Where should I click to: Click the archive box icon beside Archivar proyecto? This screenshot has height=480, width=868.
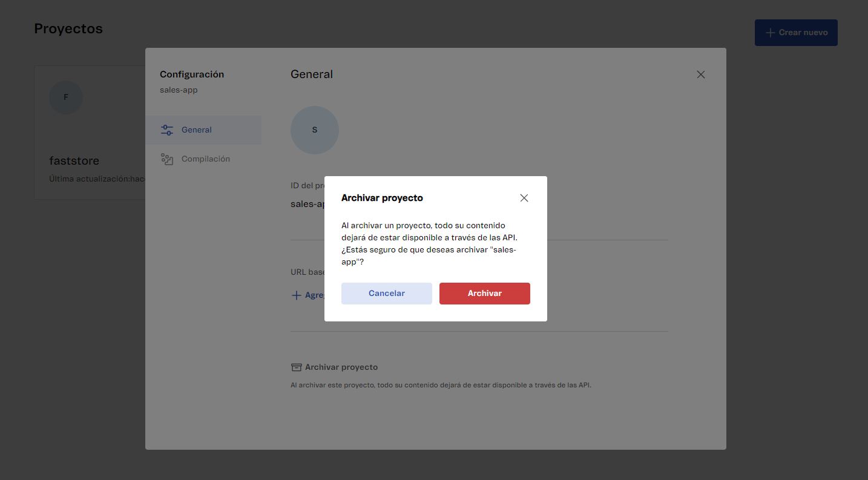point(296,367)
